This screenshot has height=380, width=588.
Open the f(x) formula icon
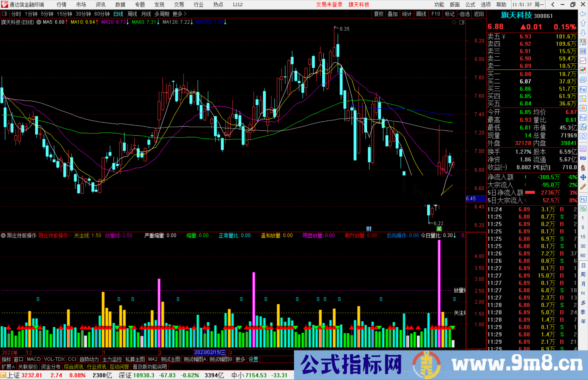click(x=583, y=127)
